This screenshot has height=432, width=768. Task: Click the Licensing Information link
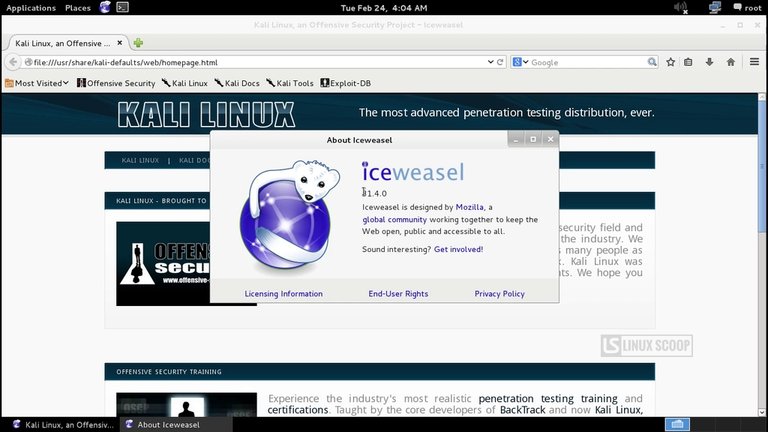[283, 294]
